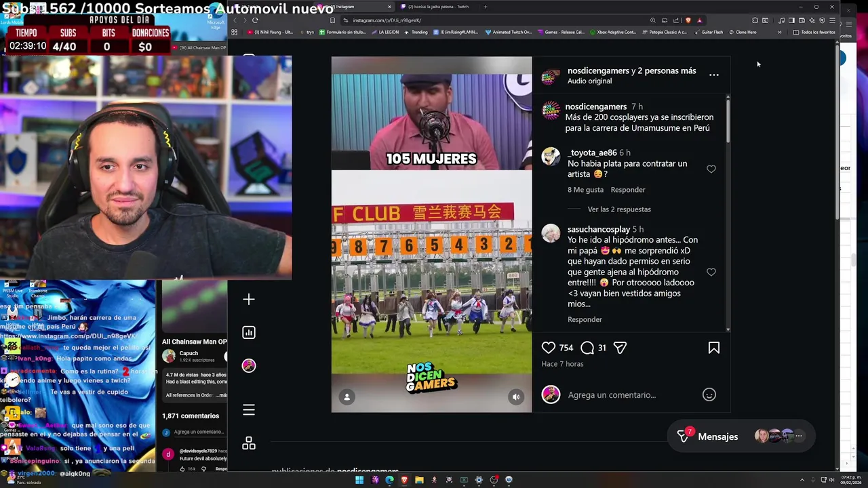This screenshot has height=488, width=868.
Task: Expand the bookmarks overflow chevron
Action: [x=779, y=32]
